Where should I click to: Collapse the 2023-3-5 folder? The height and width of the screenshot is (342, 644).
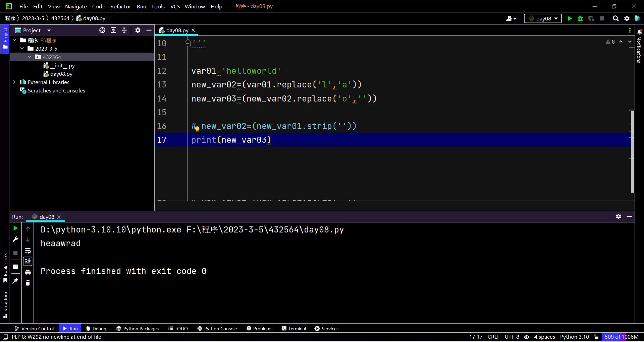[x=22, y=49]
